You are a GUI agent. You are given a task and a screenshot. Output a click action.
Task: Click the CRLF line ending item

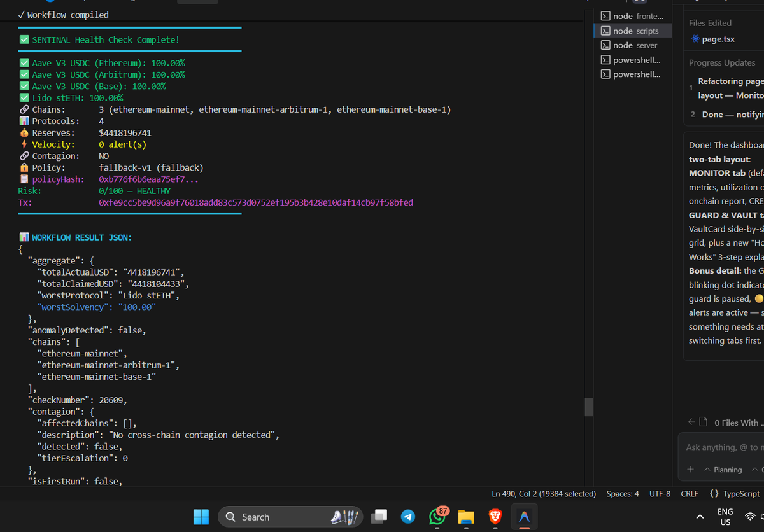tap(690, 494)
